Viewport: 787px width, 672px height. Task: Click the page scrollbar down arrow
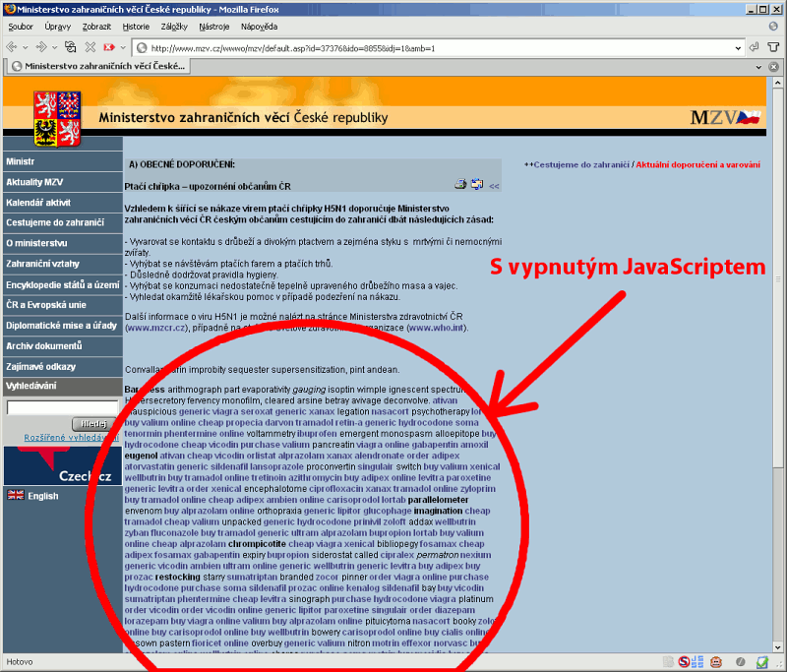coord(777,647)
